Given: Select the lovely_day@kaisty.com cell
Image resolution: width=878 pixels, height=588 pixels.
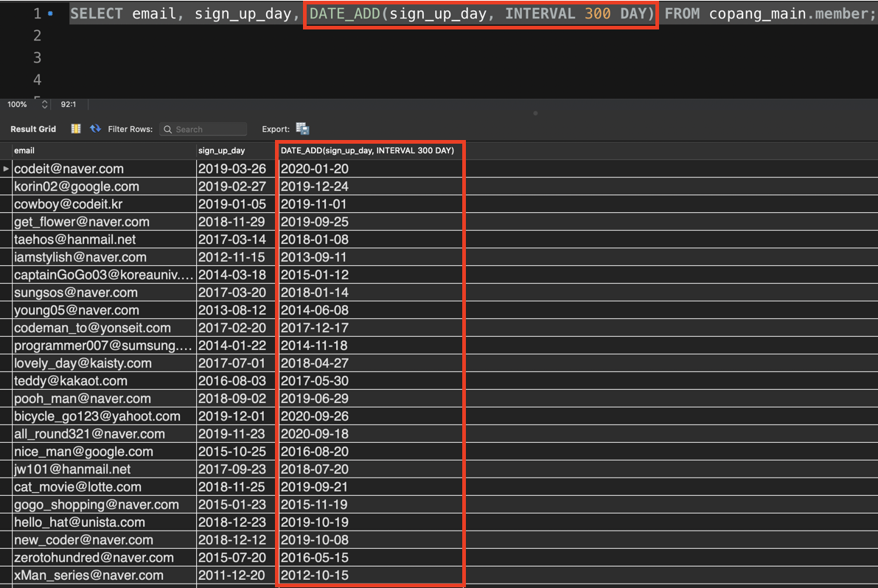Looking at the screenshot, I should [104, 363].
